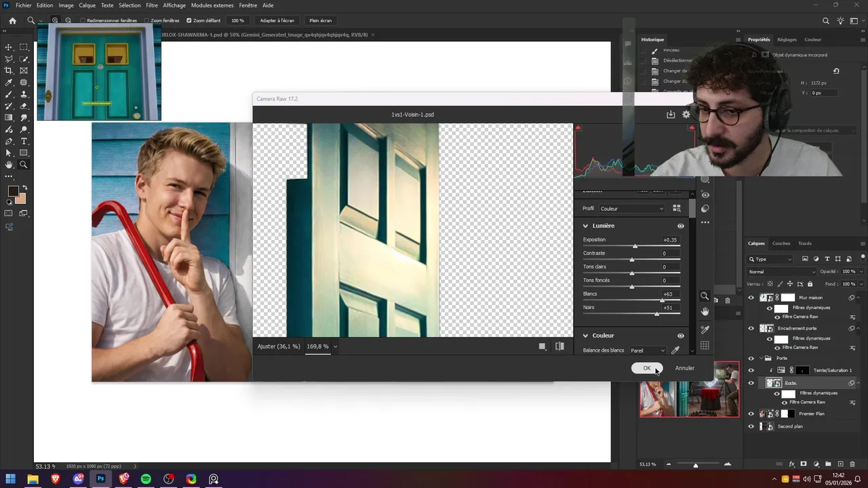Select the Gradient tool

tap(9, 118)
